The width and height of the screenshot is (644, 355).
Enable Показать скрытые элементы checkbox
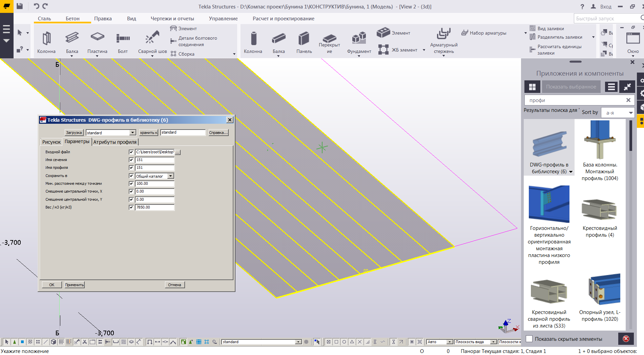pos(529,339)
